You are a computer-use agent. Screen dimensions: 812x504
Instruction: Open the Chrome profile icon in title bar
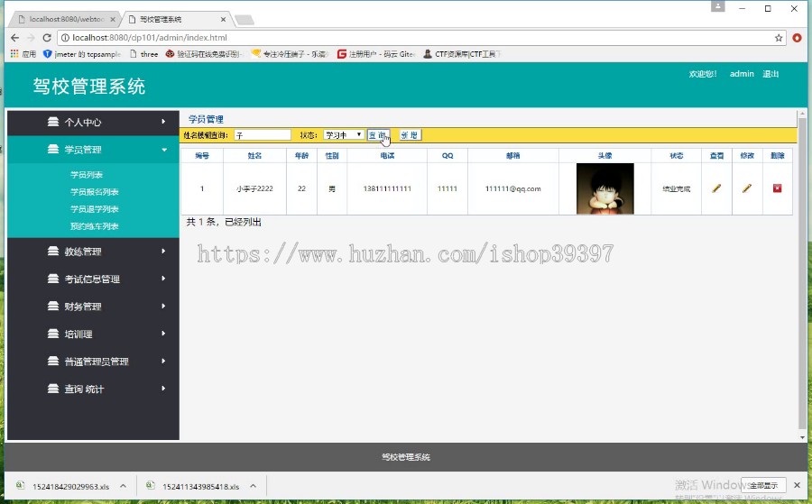718,6
